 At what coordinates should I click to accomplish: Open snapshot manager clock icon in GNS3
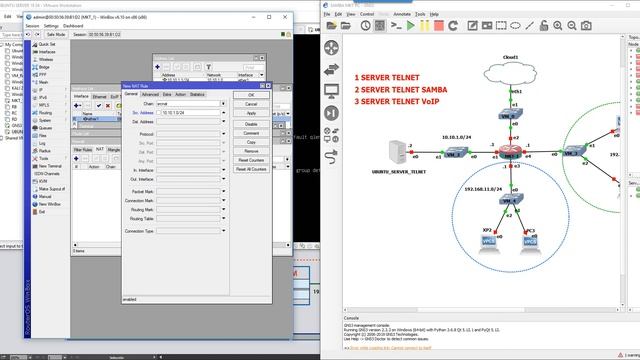(365, 26)
